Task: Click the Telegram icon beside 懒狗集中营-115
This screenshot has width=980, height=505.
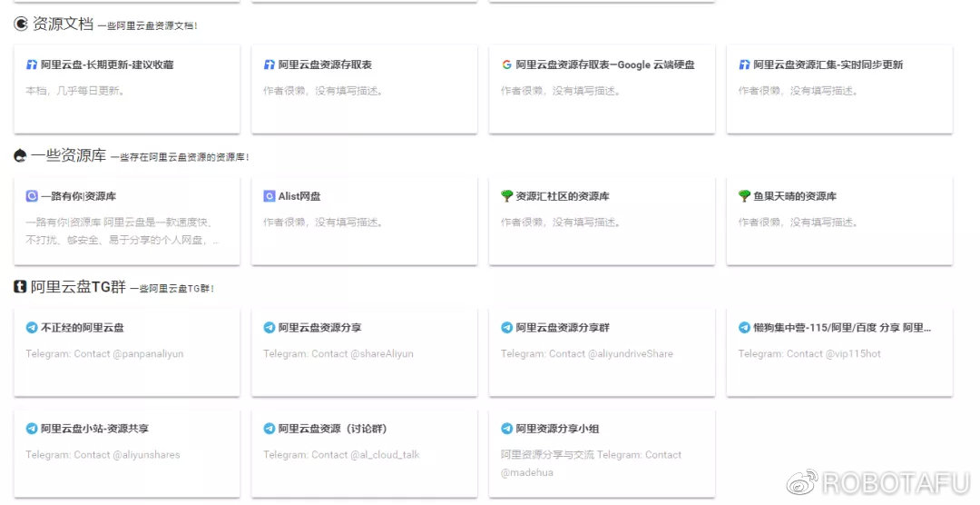Action: (x=744, y=327)
